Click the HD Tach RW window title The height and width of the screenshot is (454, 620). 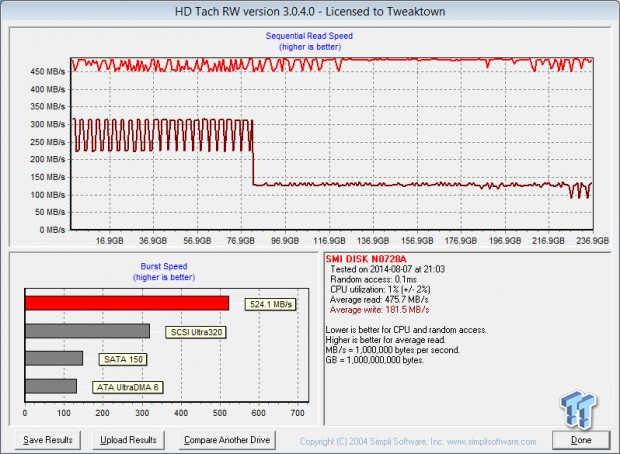click(x=310, y=11)
